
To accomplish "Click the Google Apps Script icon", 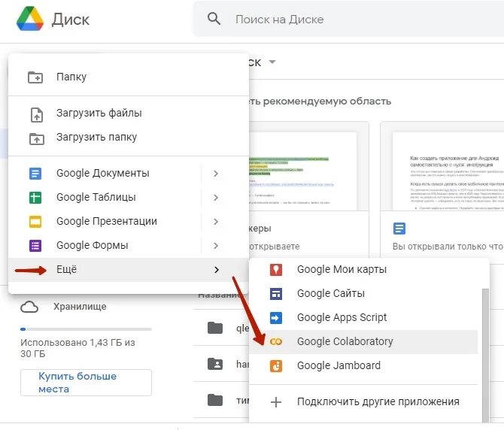I will [276, 318].
